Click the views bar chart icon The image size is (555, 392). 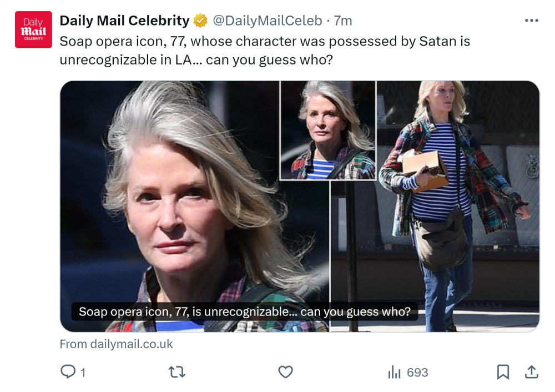[394, 372]
